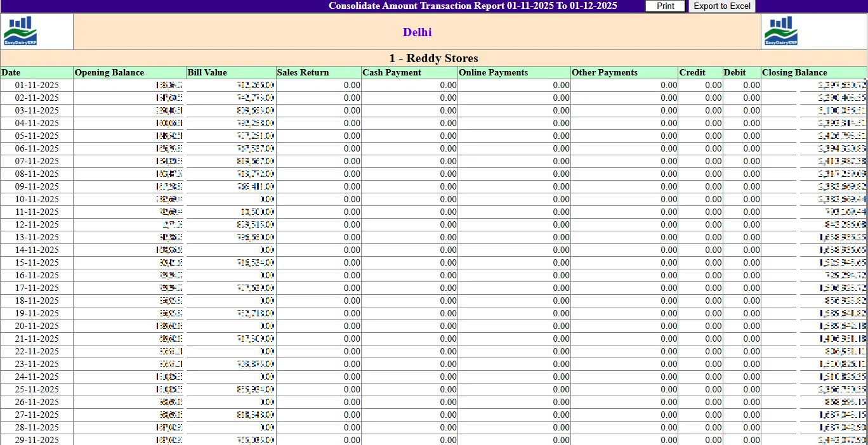The width and height of the screenshot is (868, 445).
Task: Click the Other Payments value for 15-11-2025
Action: (669, 262)
